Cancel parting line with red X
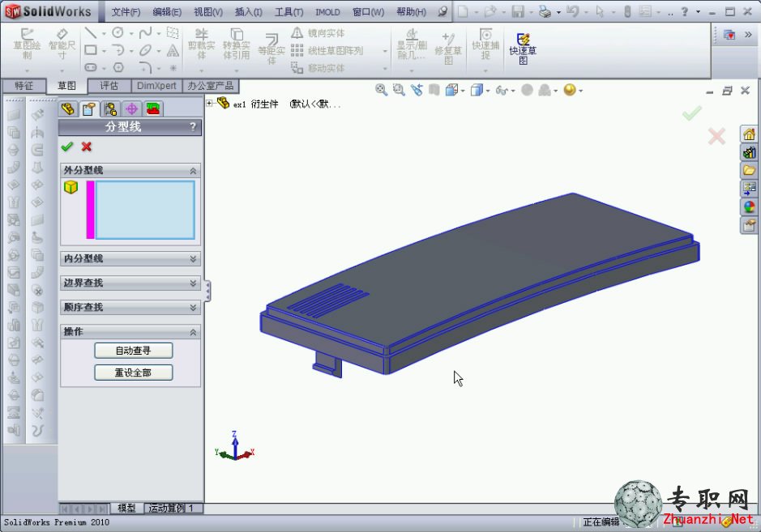The height and width of the screenshot is (532, 761). click(87, 147)
